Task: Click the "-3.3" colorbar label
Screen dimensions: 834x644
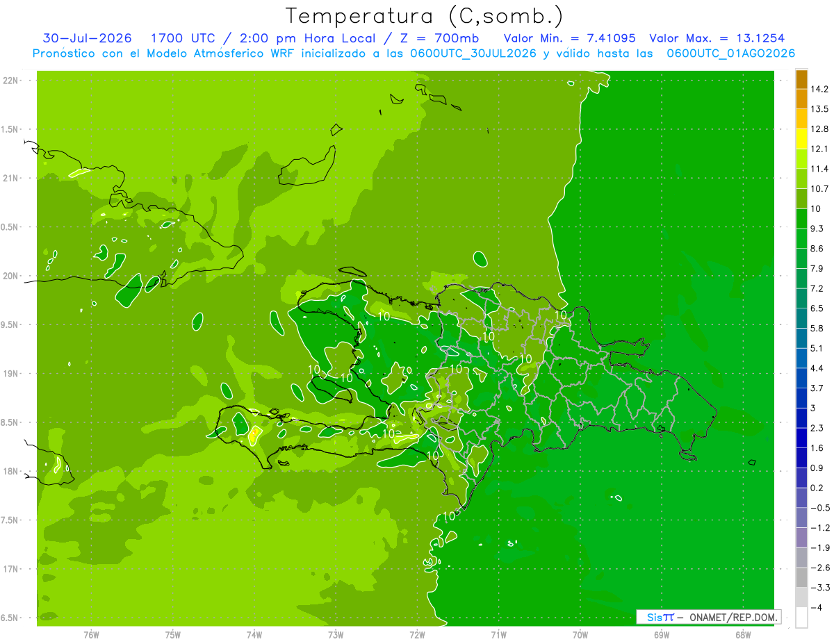Action: point(819,588)
